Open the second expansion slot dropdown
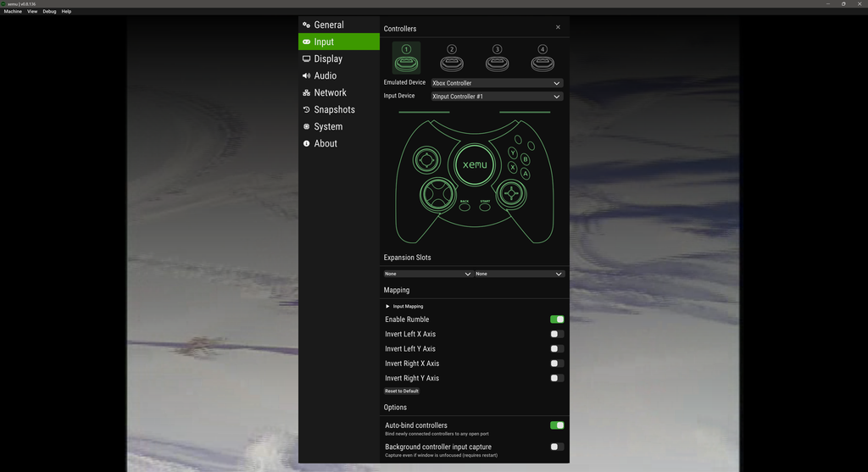Viewport: 868px width, 472px height. (520, 274)
